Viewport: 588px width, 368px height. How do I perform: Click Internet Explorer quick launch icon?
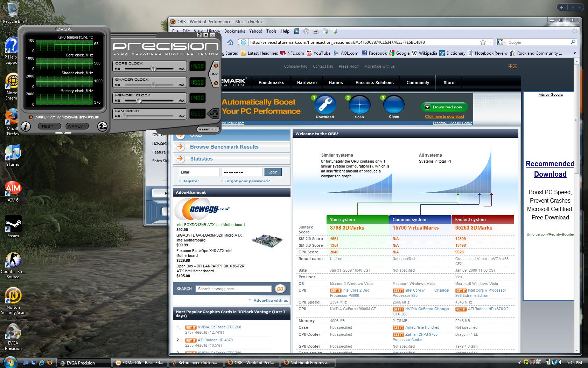pyautogui.click(x=42, y=363)
